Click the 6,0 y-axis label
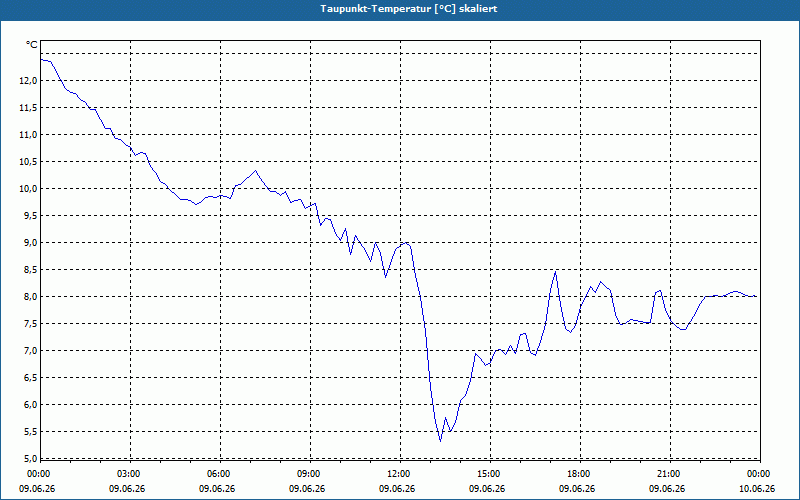 (x=30, y=405)
